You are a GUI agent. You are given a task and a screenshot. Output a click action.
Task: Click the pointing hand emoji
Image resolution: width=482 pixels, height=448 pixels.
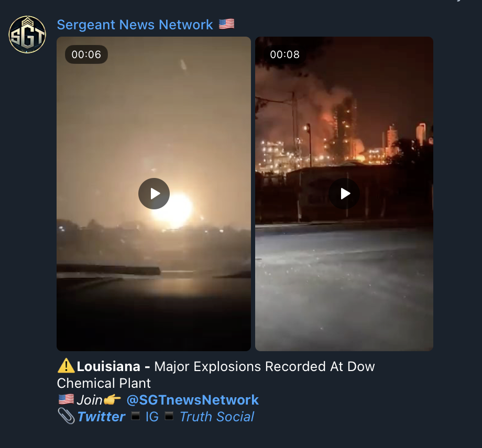click(x=112, y=400)
